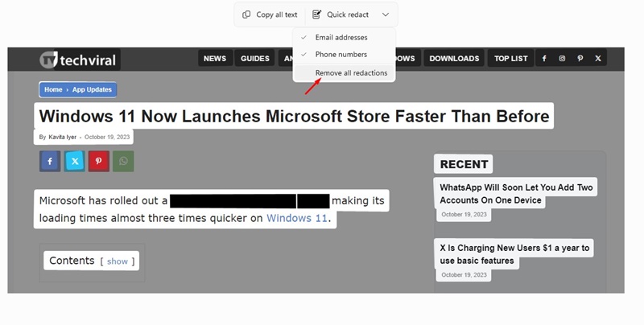Expand Contents with show link
The width and height of the screenshot is (644, 325).
pyautogui.click(x=118, y=261)
